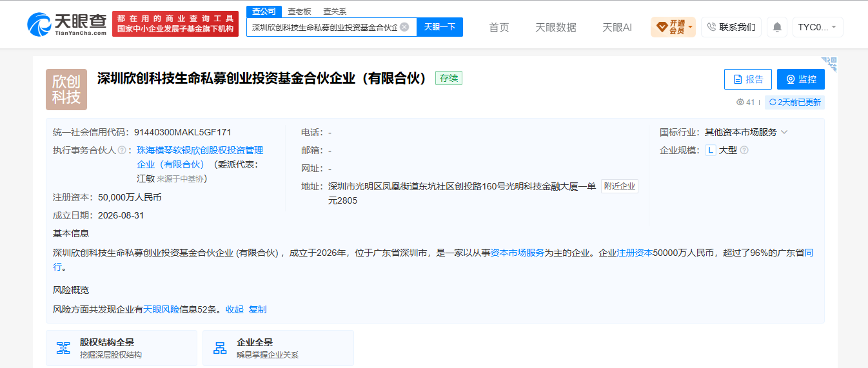Viewport: 868px width, 368px height.
Task: Click the 复制 link
Action: click(x=257, y=309)
